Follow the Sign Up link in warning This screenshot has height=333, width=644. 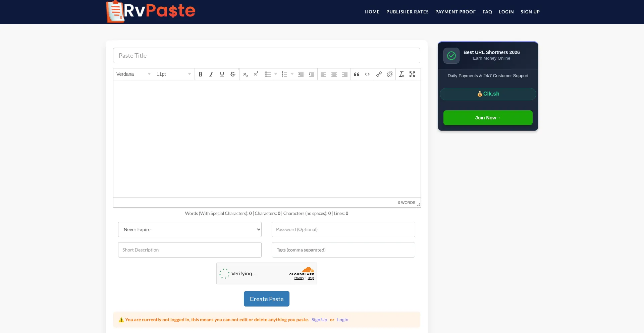point(319,320)
